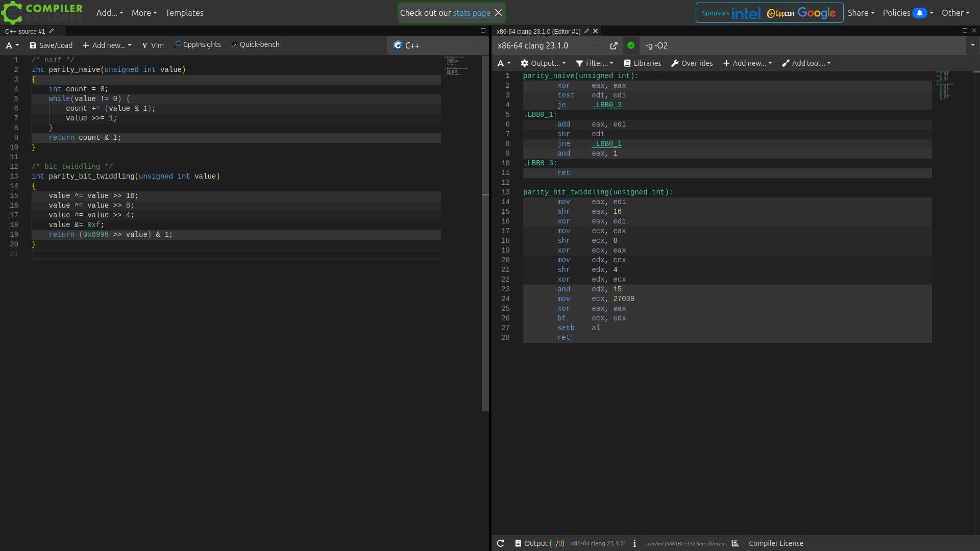Image resolution: width=980 pixels, height=551 pixels.
Task: Click the Intel sponsor logo
Action: [746, 13]
